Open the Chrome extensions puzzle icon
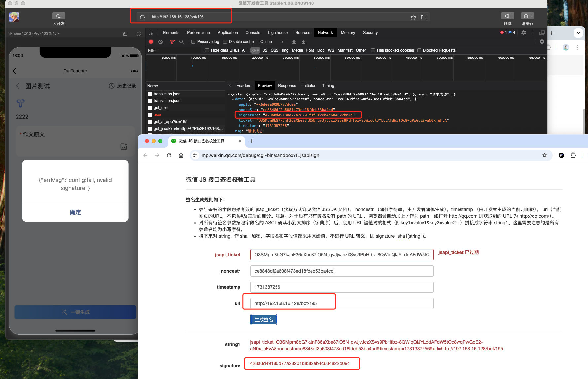Viewport: 588px width, 379px height. point(573,155)
